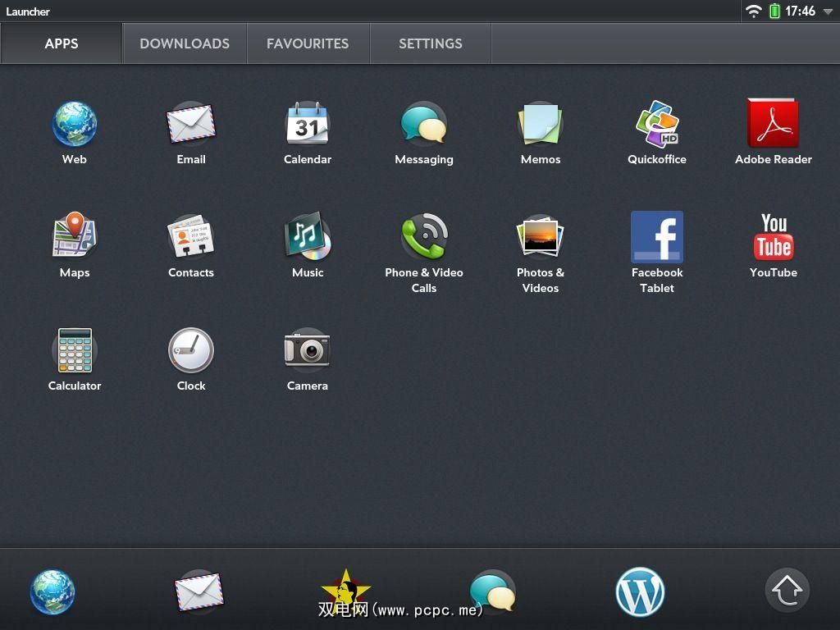This screenshot has height=630, width=840.
Task: Open the Launcher application menu
Action: click(28, 11)
